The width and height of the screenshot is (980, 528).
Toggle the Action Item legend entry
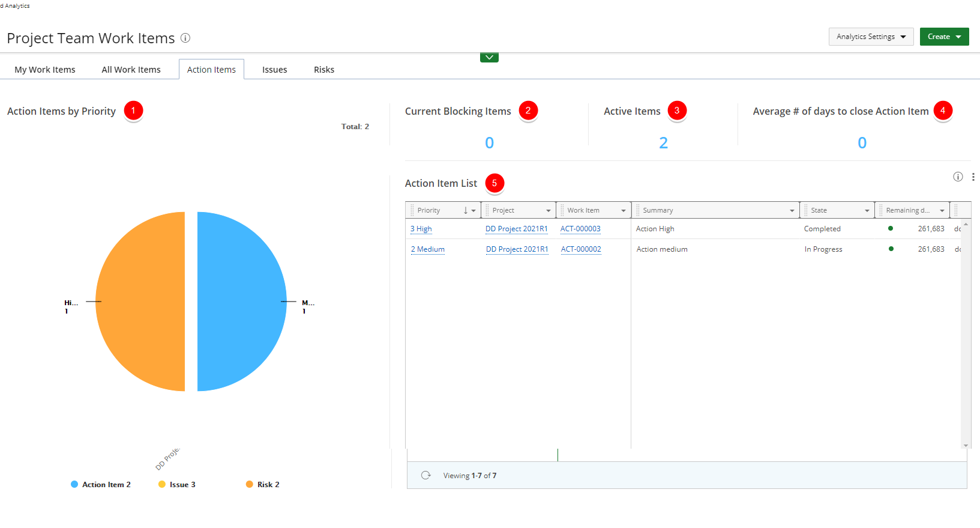[x=100, y=484]
